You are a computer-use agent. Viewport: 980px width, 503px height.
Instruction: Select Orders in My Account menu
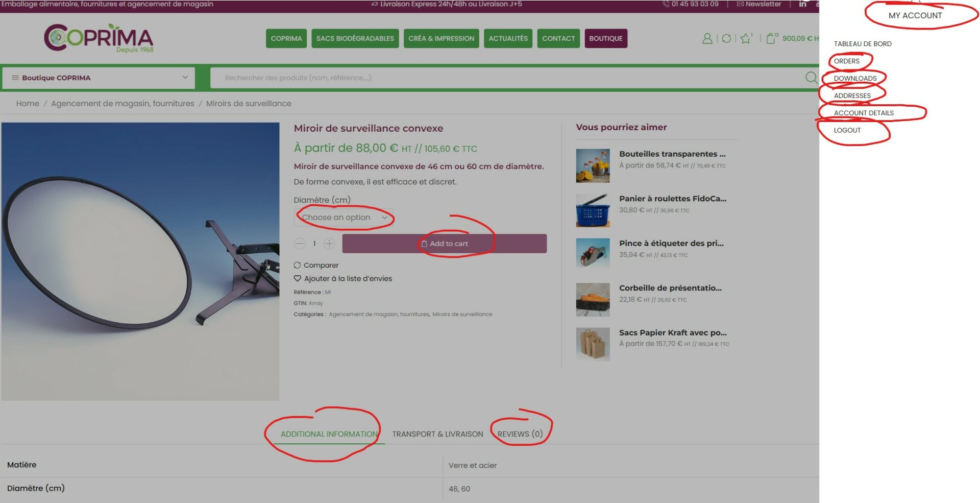coord(846,61)
